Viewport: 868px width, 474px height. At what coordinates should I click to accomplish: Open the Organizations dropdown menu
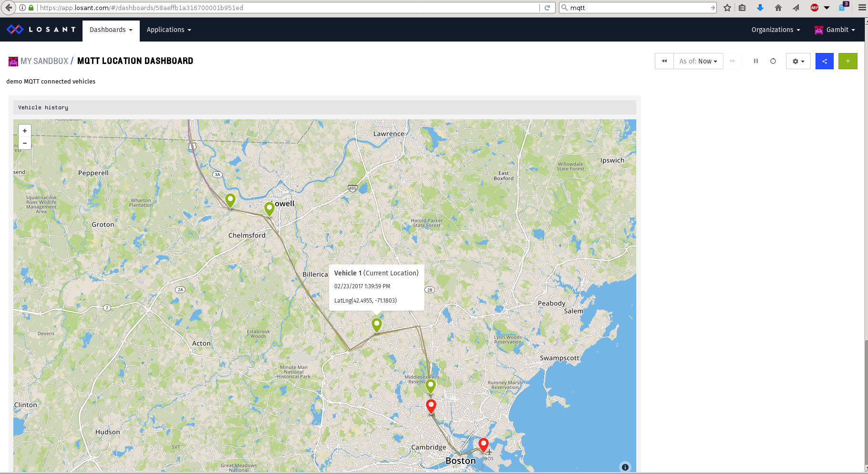point(775,30)
